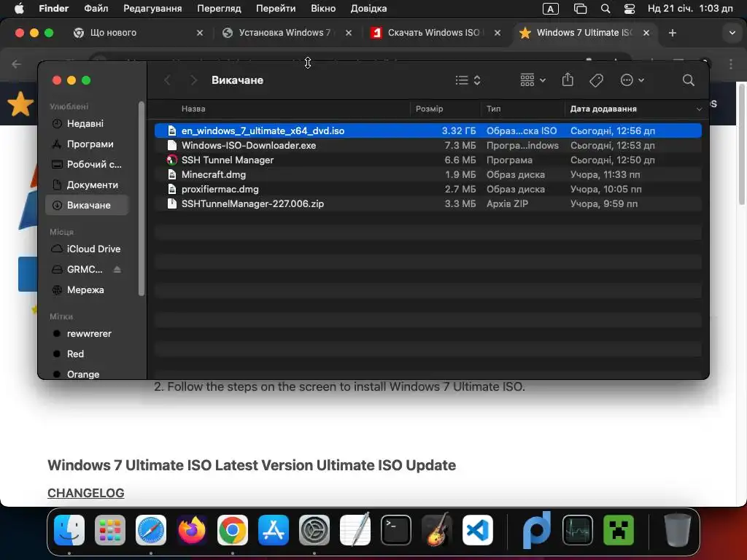Open the Довідка menu

[x=368, y=9]
